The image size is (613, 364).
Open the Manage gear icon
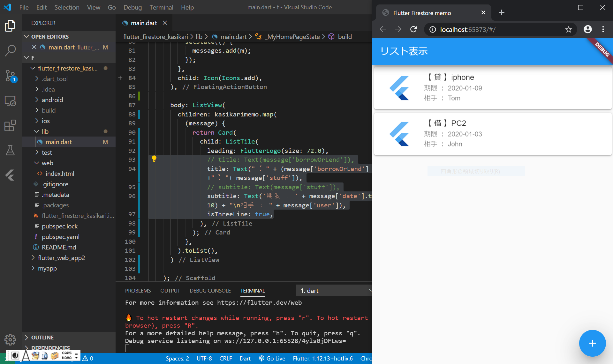tap(10, 339)
